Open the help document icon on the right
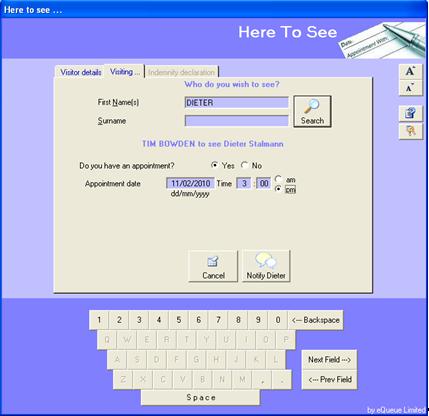The width and height of the screenshot is (429, 416). click(x=411, y=113)
